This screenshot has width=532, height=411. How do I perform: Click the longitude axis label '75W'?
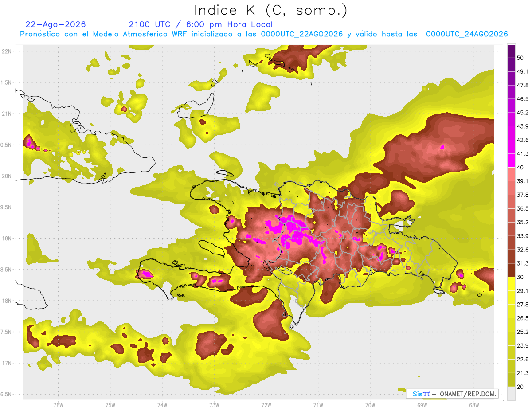(110, 405)
